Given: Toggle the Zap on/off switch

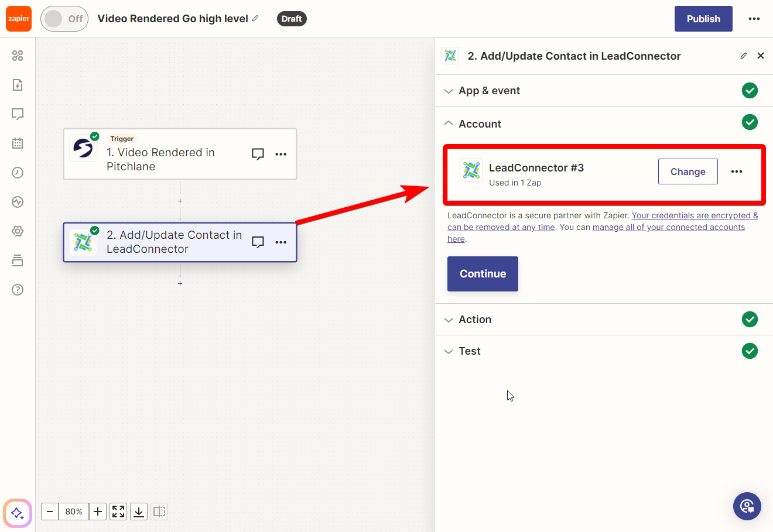Looking at the screenshot, I should (x=64, y=19).
